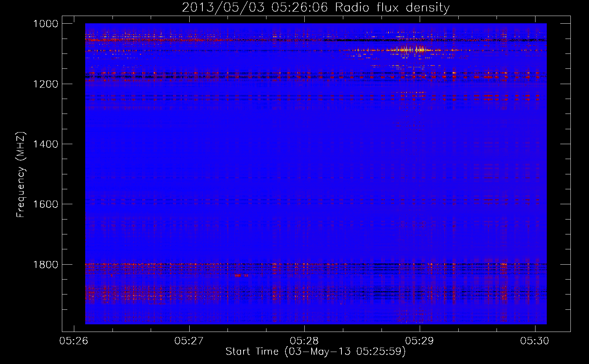Pick the 1600 frequency tick label
This screenshot has height=364, width=589.
[46, 204]
